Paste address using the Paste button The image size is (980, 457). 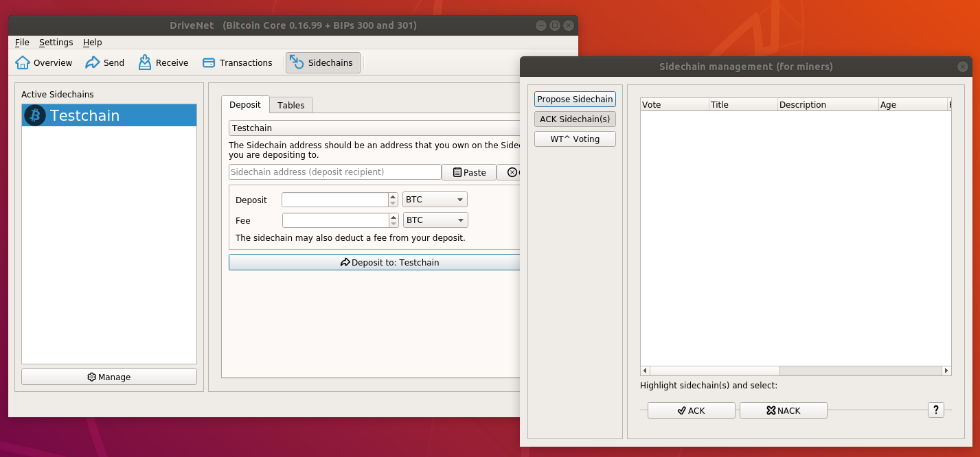[x=469, y=172]
